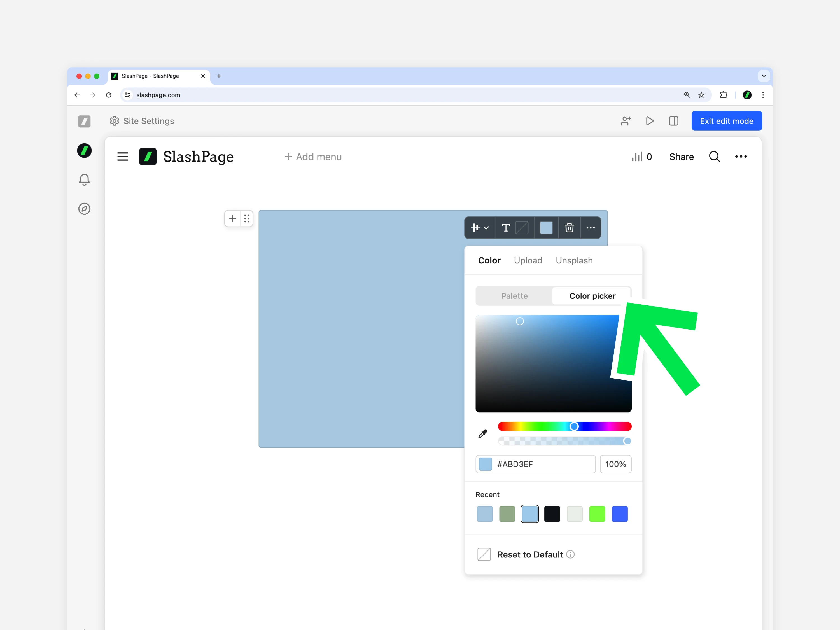Pick the sage green recent swatch
This screenshot has height=630, width=840.
coord(507,514)
